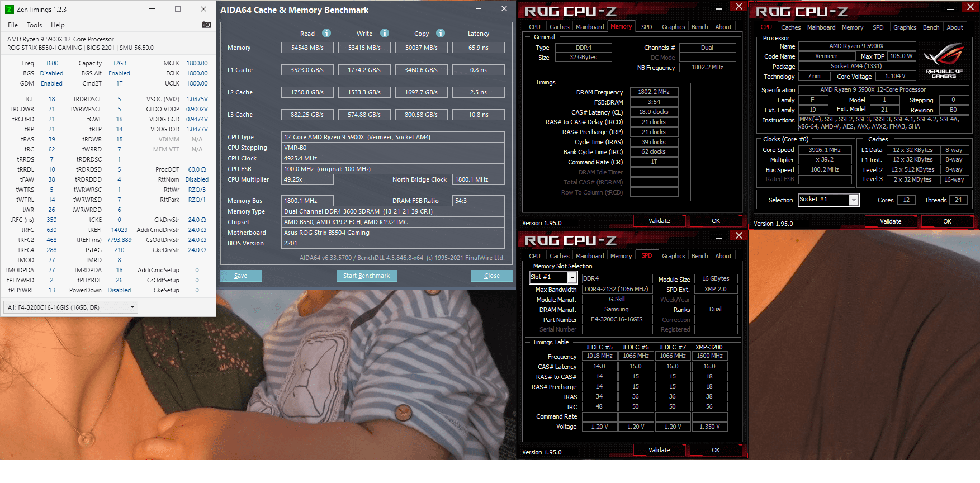Open the Tools menu in ZenTimings

[x=34, y=25]
